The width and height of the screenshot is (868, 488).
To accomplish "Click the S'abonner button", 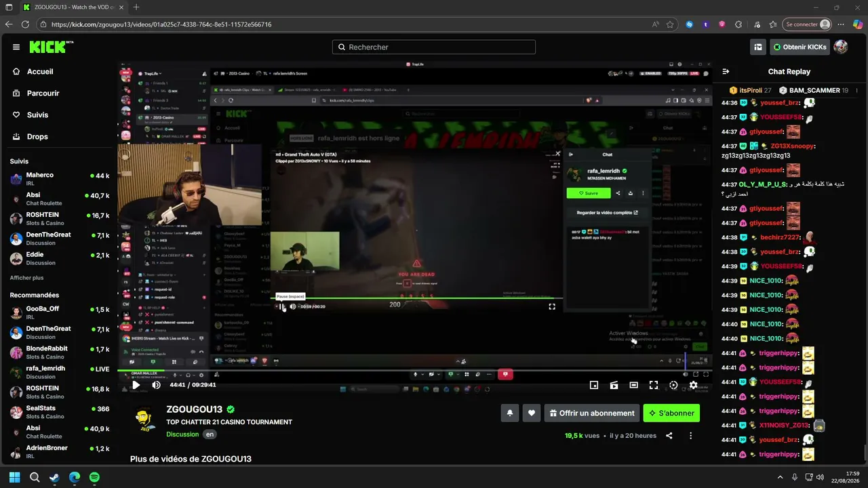I will 671,413.
